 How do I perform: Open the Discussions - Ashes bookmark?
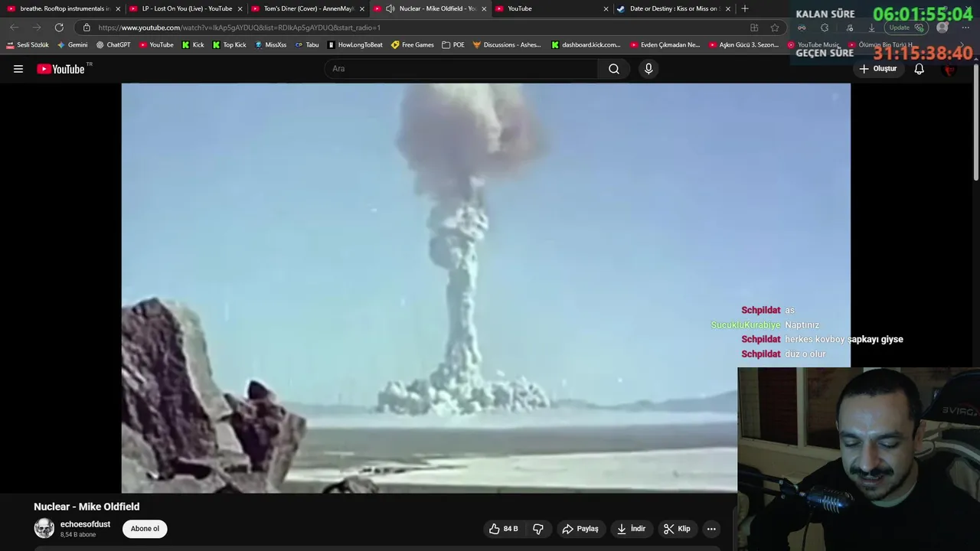(507, 45)
